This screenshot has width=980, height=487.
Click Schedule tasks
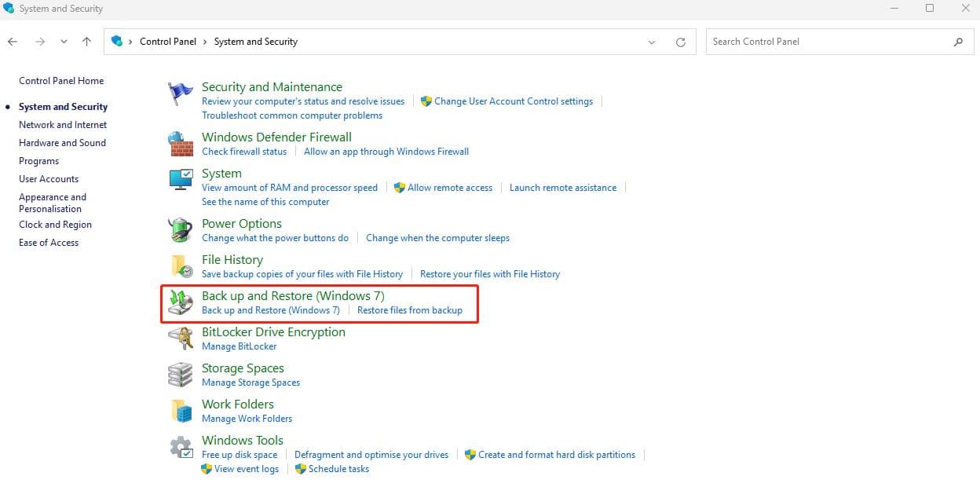pyautogui.click(x=338, y=469)
